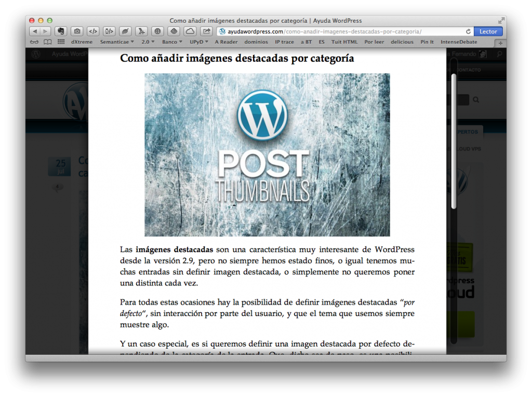Click the Fernando user avatar in the admin bar
The width and height of the screenshot is (532, 397).
click(x=482, y=54)
